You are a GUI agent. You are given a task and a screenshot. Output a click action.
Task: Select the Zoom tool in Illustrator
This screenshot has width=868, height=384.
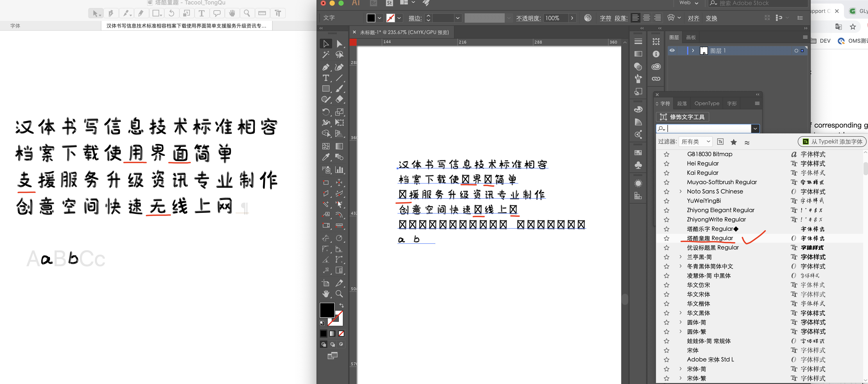coord(339,294)
